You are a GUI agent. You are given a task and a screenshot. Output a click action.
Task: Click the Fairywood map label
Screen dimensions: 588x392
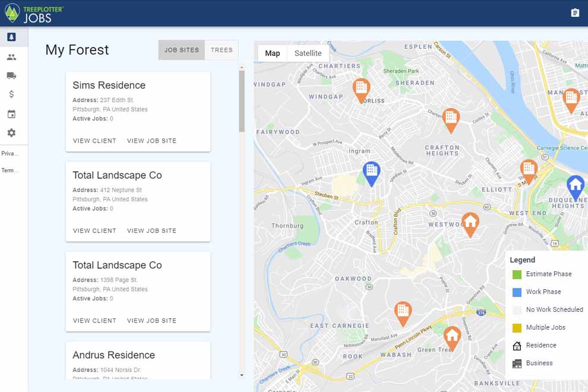(x=278, y=132)
